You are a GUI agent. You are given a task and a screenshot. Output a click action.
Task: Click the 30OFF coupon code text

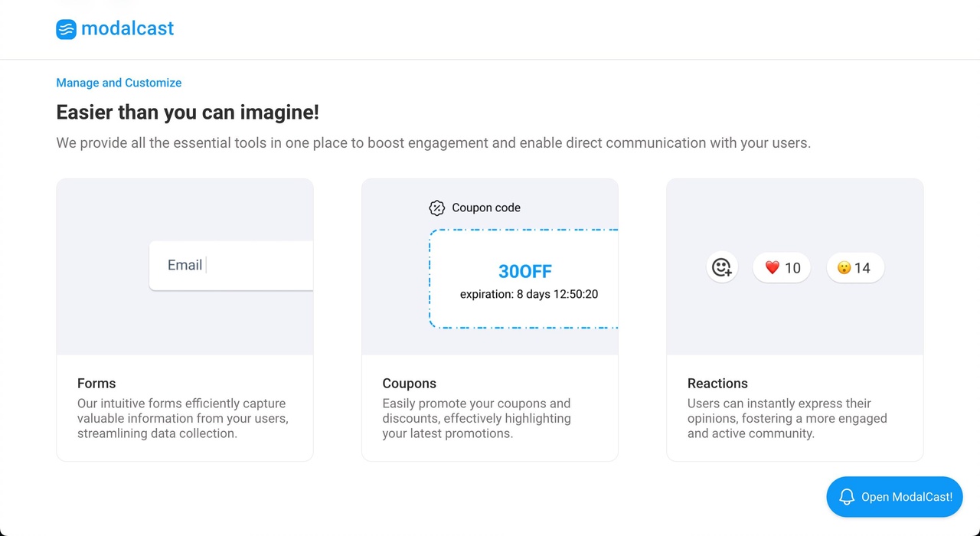(524, 271)
